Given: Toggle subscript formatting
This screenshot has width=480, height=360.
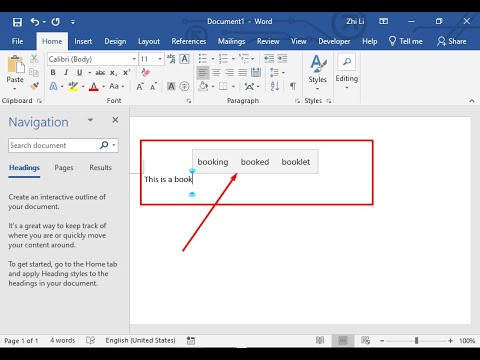Looking at the screenshot, I should click(113, 72).
